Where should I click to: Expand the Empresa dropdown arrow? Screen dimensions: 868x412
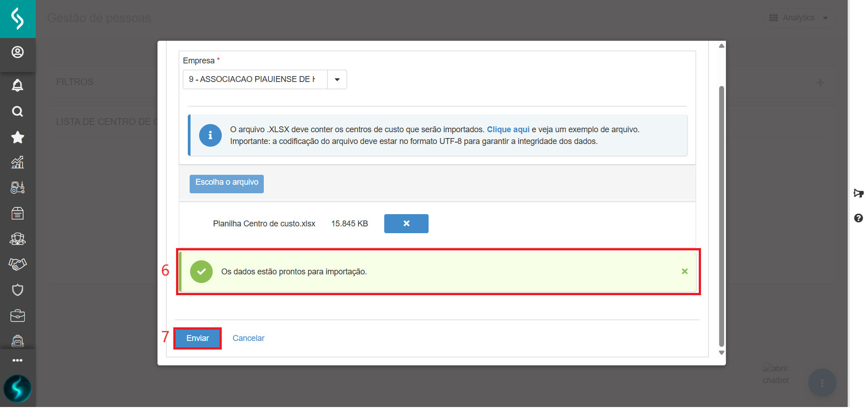337,80
